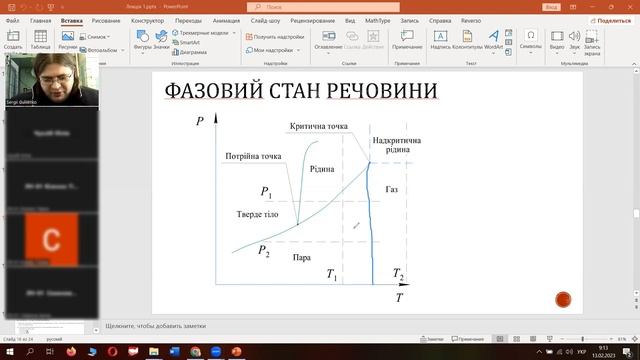The height and width of the screenshot is (360, 640).
Task: Click the Вход sign-in button
Action: pos(551,7)
